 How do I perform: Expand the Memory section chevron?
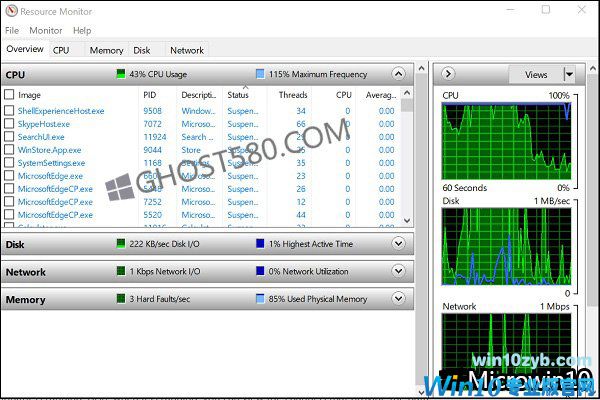coord(398,298)
